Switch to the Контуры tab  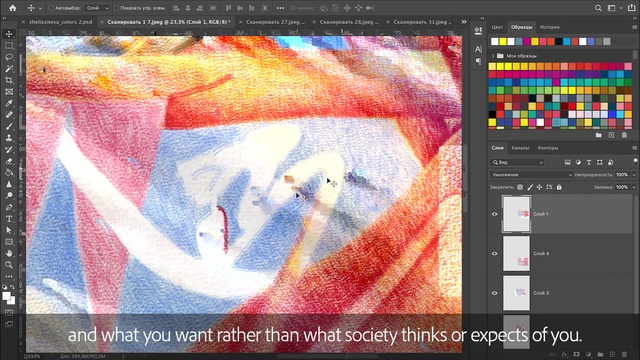(547, 148)
